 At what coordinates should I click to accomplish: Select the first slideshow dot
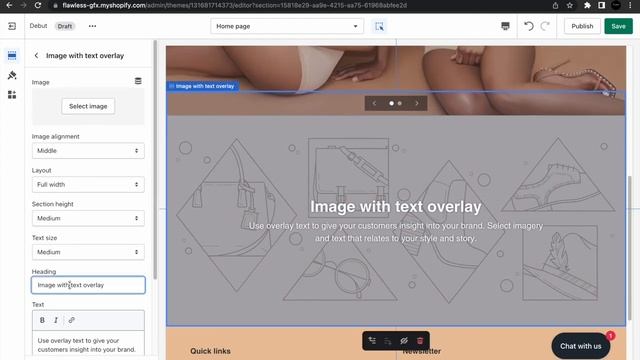tap(391, 103)
